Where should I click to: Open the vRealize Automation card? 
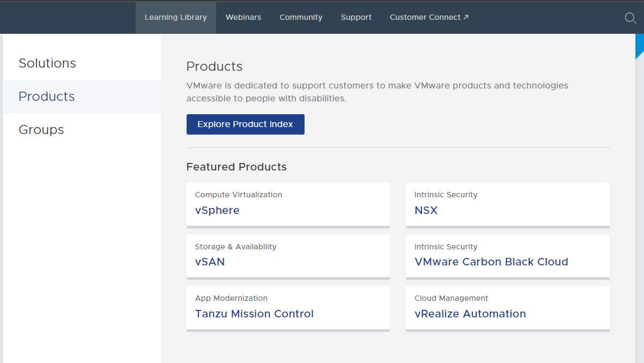[508, 309]
